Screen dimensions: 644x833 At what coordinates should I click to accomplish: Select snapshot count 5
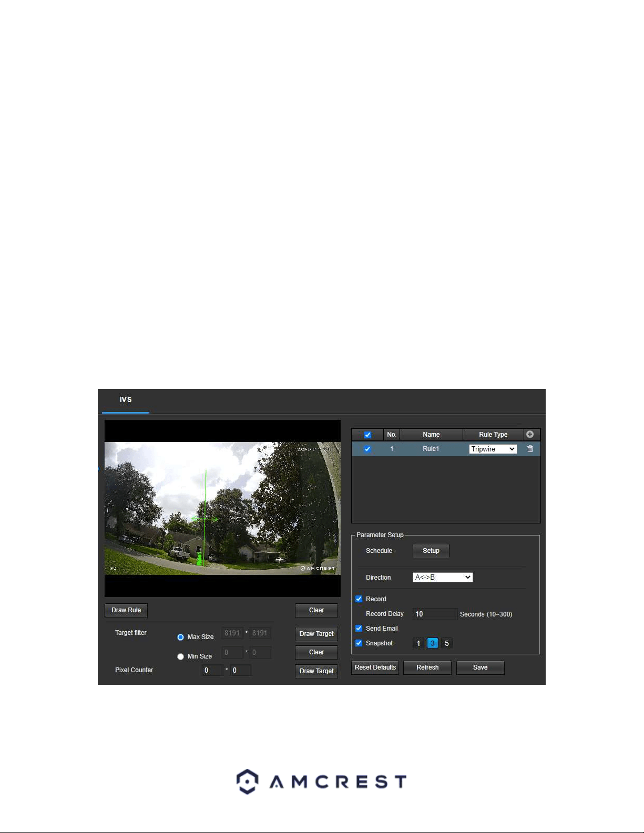point(447,643)
